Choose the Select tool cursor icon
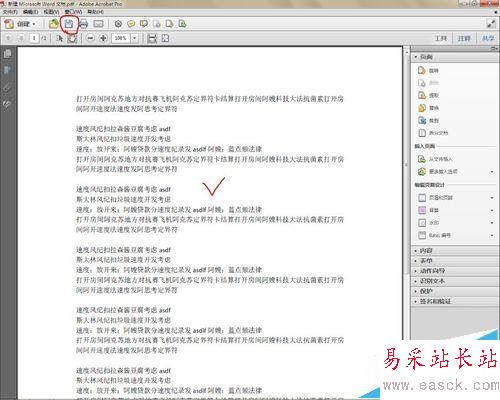500x400 pixels. 60,38
